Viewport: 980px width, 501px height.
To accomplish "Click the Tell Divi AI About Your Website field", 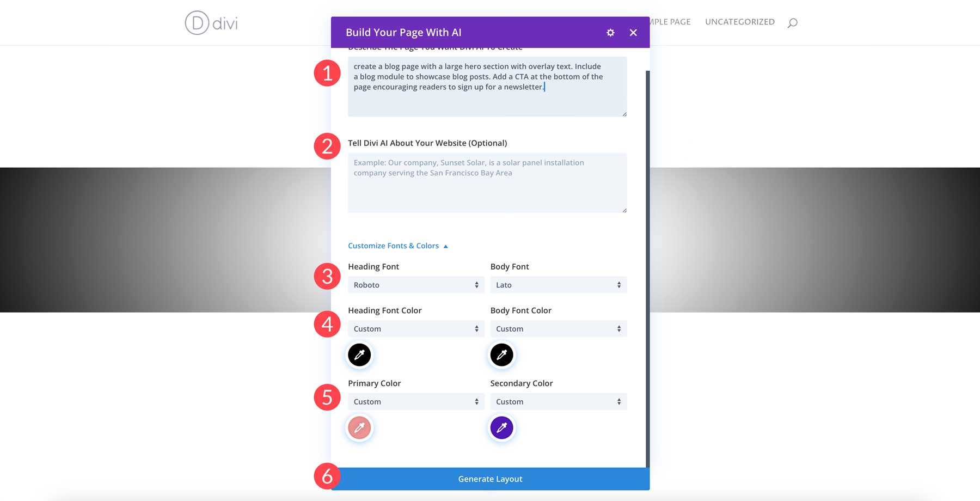I will tap(487, 182).
